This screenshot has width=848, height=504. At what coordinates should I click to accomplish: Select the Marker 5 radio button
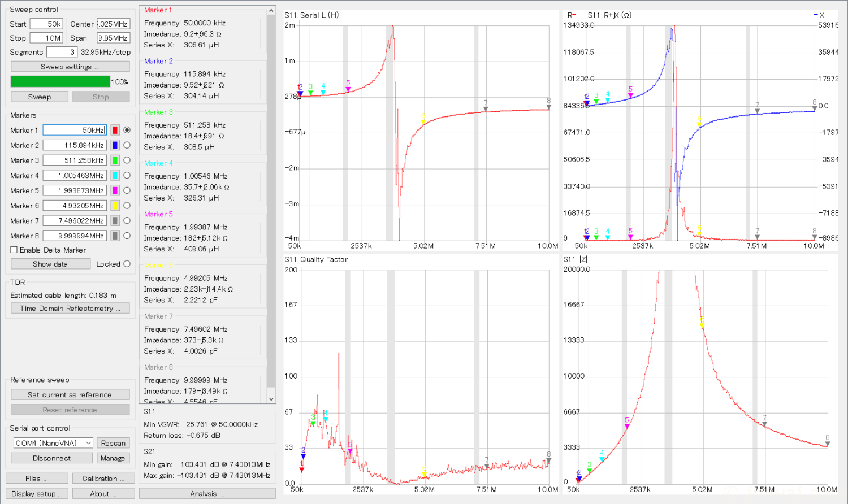click(x=127, y=190)
